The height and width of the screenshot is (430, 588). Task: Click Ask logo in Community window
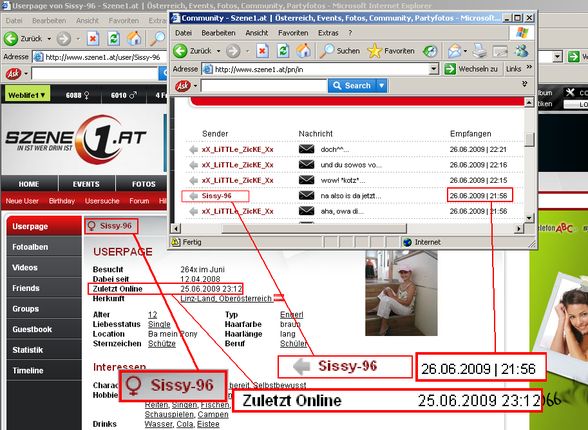[183, 86]
